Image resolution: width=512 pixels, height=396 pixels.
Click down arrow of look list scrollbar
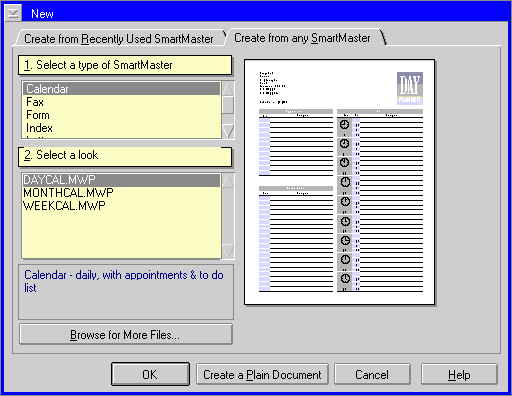point(228,251)
